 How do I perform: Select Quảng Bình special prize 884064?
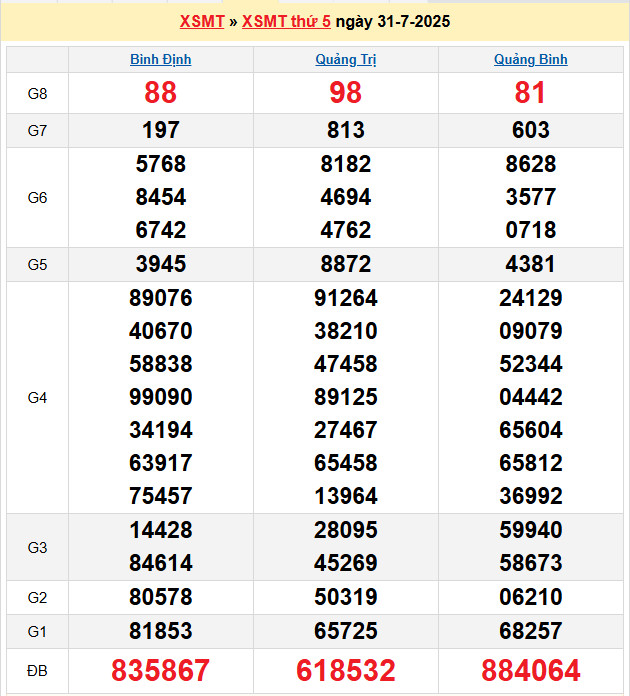coord(530,670)
